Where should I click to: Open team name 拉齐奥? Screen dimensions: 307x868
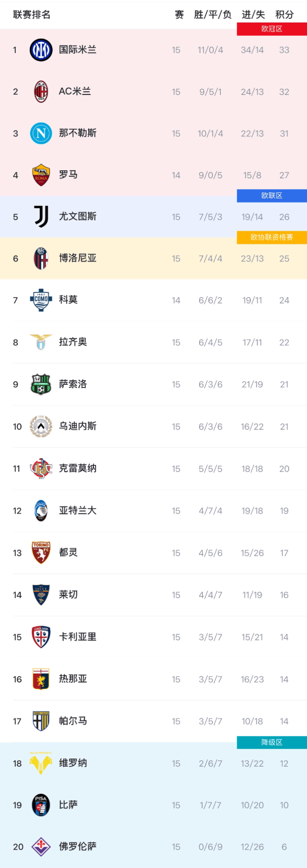[73, 342]
